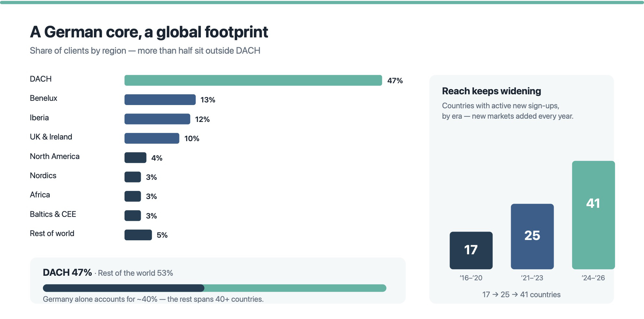Click the DACH 47% green bar
The width and height of the screenshot is (644, 319).
[x=253, y=80]
